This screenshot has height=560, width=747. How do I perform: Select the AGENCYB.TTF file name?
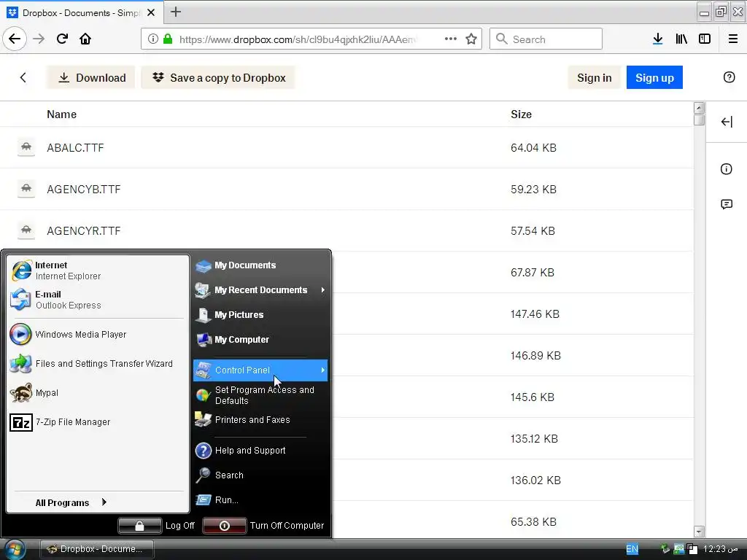click(x=83, y=189)
